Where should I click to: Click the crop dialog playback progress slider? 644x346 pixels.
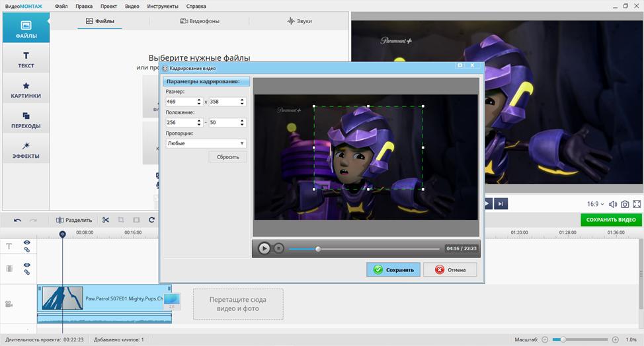[364, 249]
